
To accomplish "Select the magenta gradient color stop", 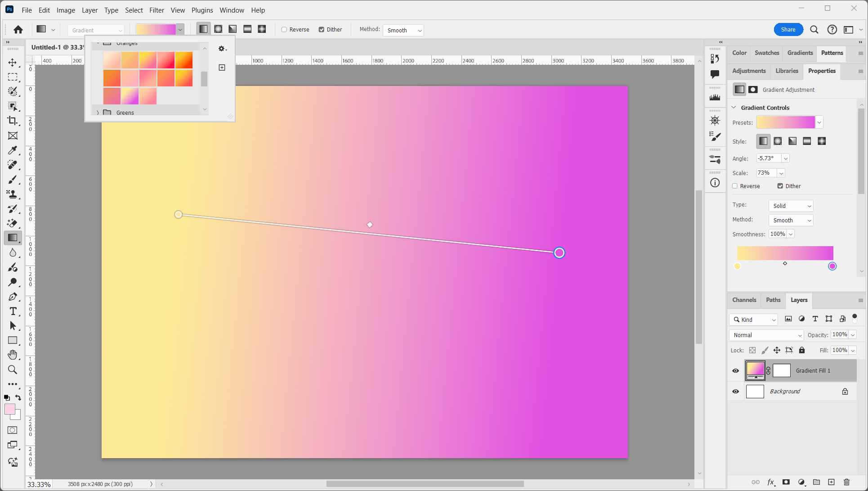I will pos(832,266).
